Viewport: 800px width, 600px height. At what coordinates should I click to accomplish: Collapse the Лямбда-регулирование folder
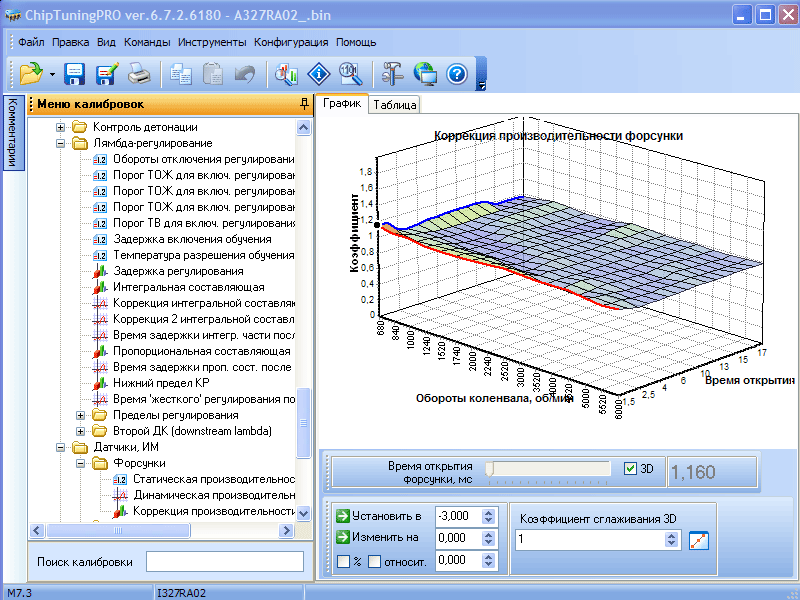(x=61, y=143)
